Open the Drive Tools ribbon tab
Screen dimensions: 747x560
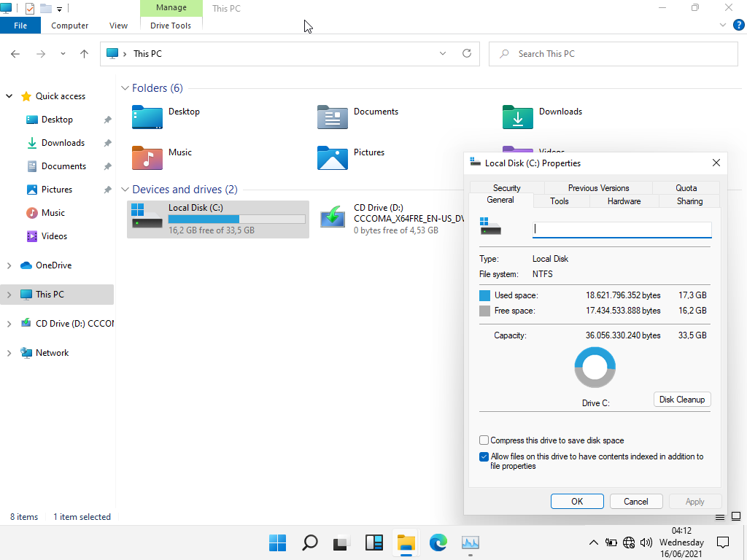(171, 26)
